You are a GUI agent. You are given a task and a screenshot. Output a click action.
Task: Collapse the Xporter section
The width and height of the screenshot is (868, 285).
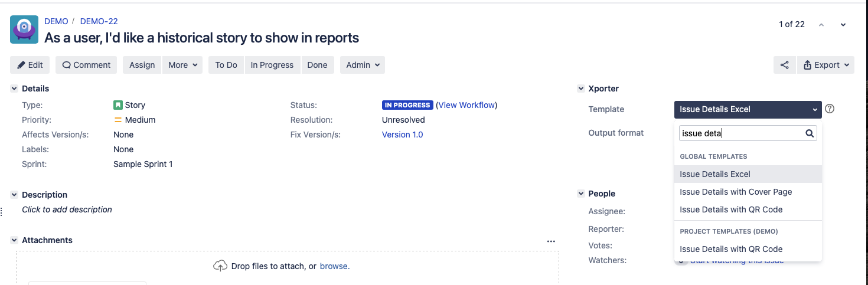(x=580, y=89)
